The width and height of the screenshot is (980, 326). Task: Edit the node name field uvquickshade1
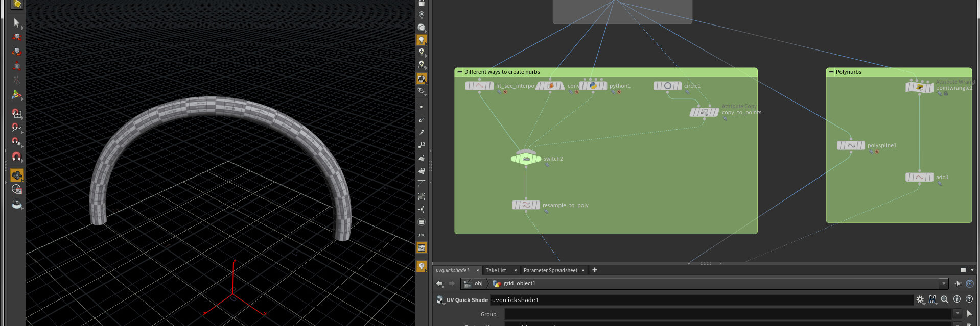[702, 300]
